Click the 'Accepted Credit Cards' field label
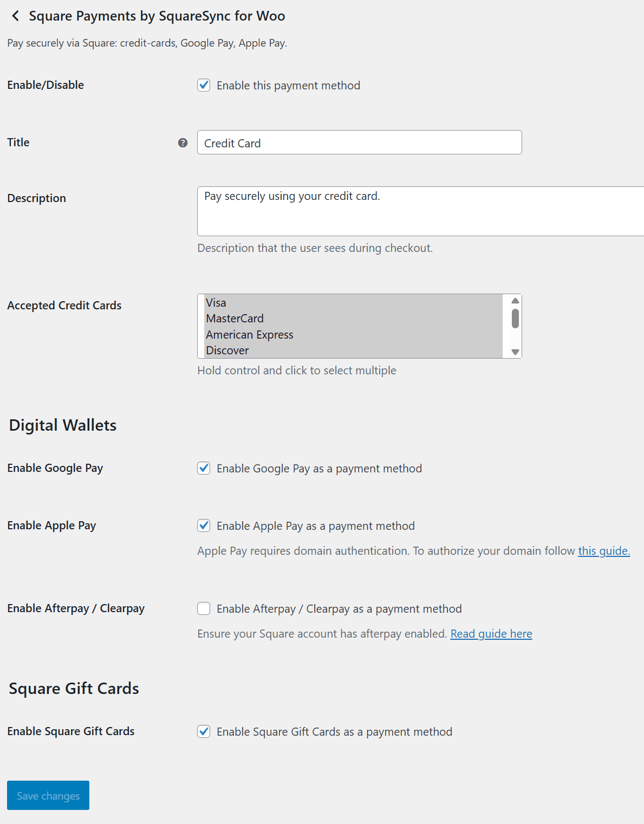 64,306
